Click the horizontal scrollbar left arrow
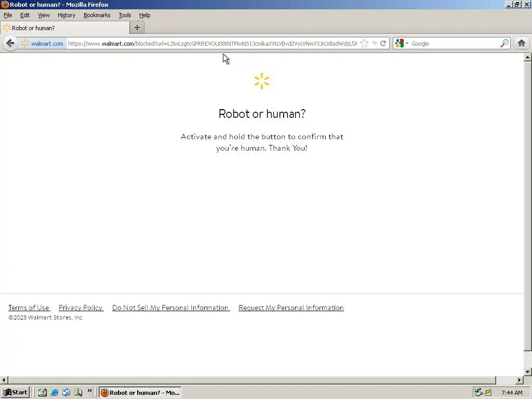 point(4,380)
